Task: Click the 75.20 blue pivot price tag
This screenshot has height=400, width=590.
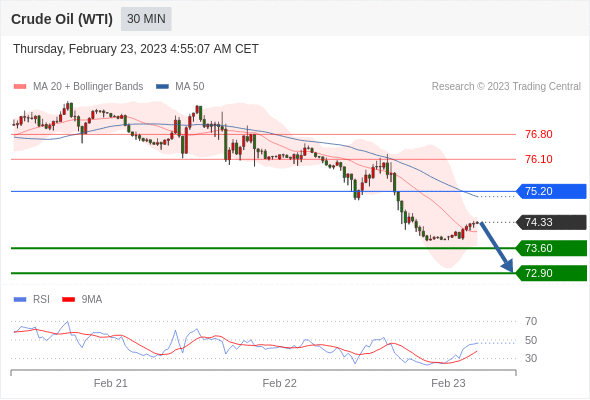Action: tap(551, 191)
